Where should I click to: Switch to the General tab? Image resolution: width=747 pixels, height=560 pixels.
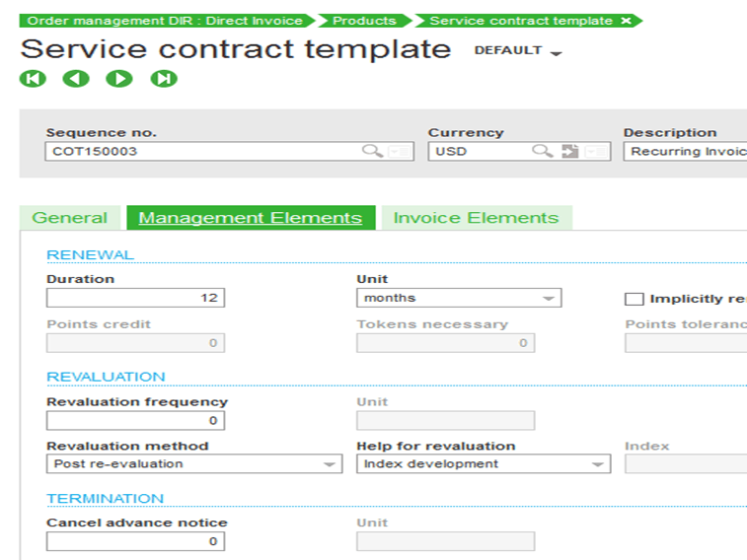(x=70, y=218)
